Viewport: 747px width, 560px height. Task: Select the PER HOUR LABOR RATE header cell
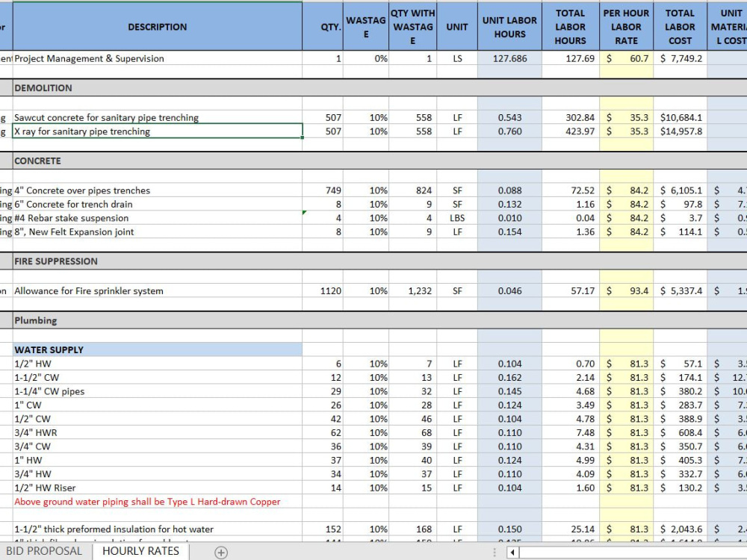click(x=627, y=27)
